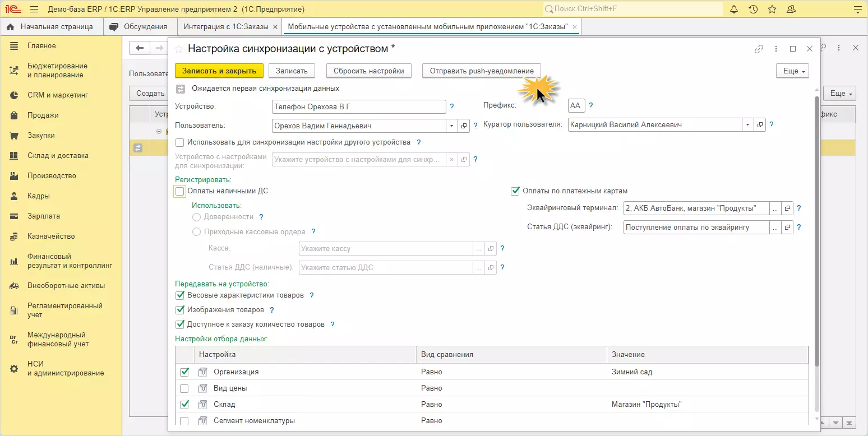Open Закупки section in sidebar
The width and height of the screenshot is (868, 436).
[41, 136]
